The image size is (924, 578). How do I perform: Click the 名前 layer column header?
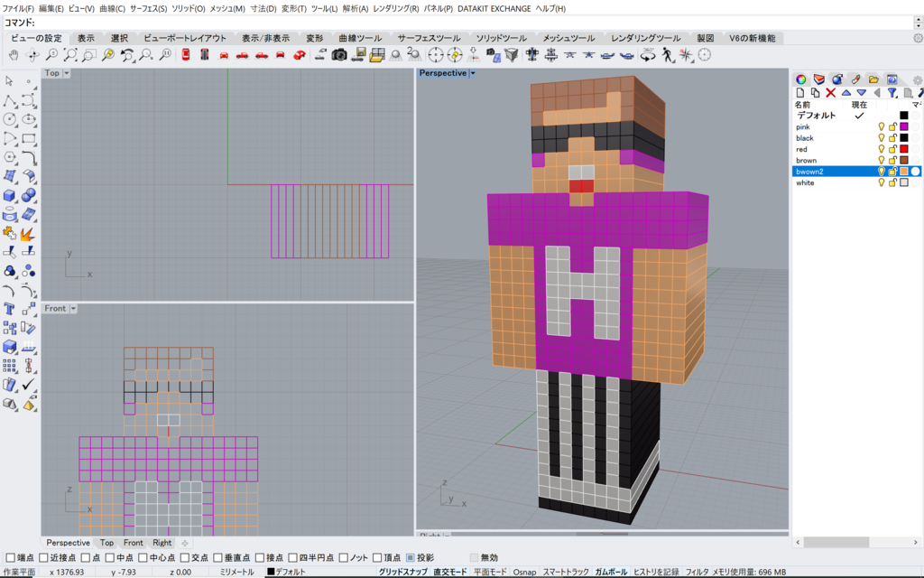[x=802, y=105]
